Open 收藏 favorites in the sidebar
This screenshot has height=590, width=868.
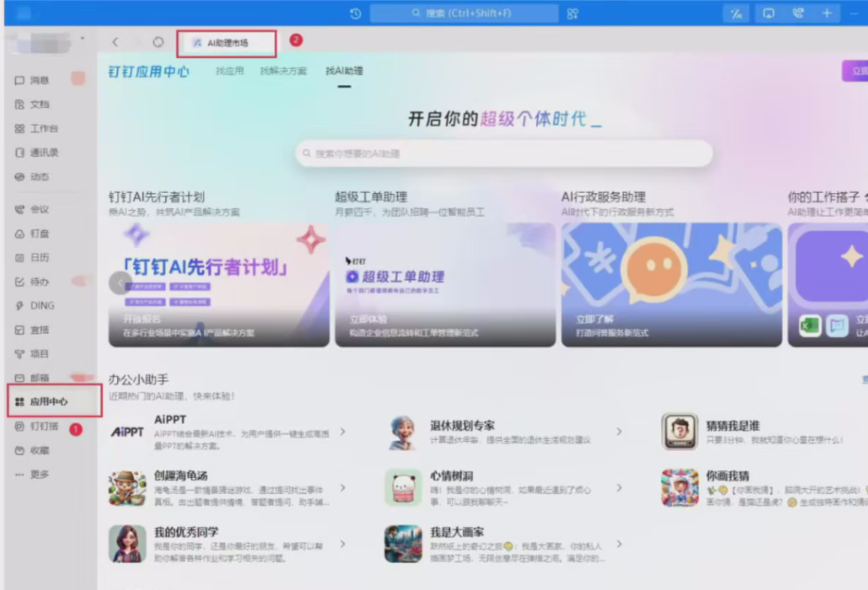pos(32,450)
